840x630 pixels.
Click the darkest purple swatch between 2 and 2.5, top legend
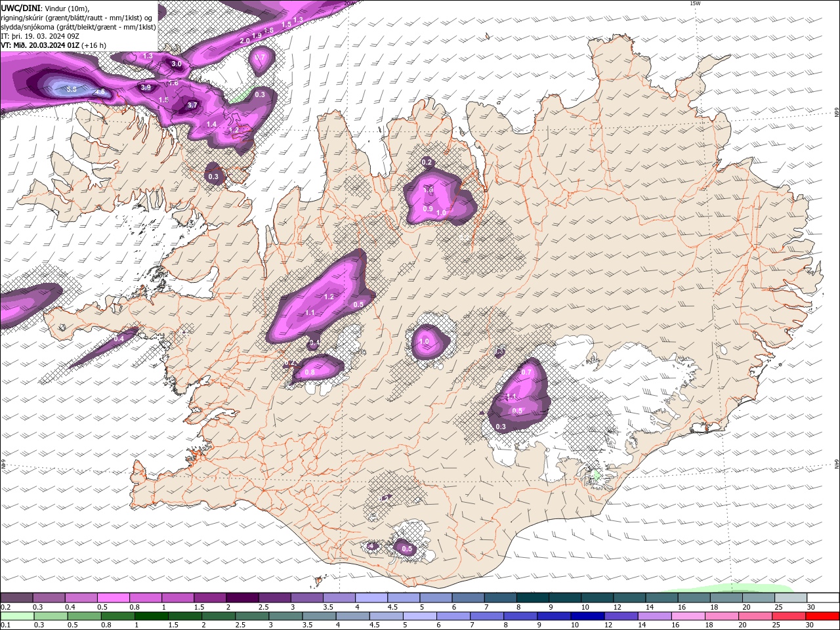tap(242, 598)
